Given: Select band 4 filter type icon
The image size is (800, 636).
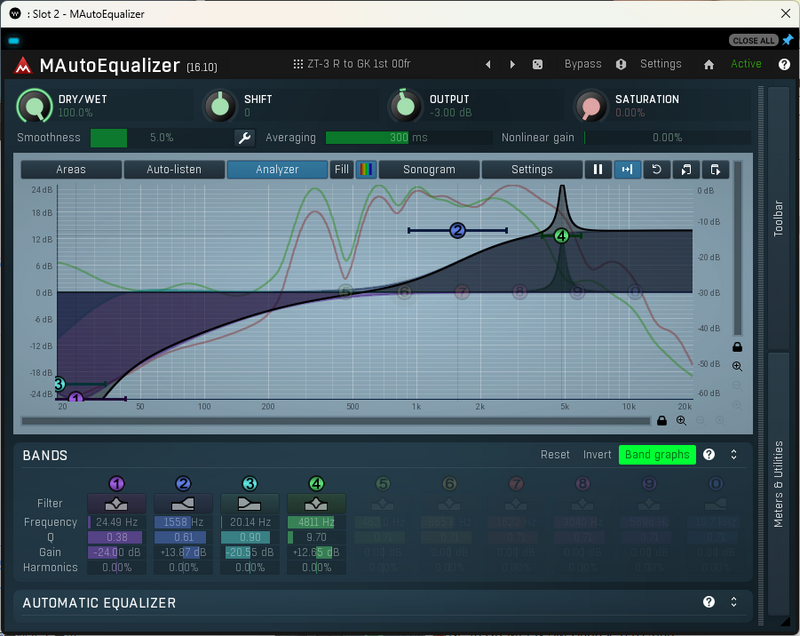Looking at the screenshot, I should (316, 504).
